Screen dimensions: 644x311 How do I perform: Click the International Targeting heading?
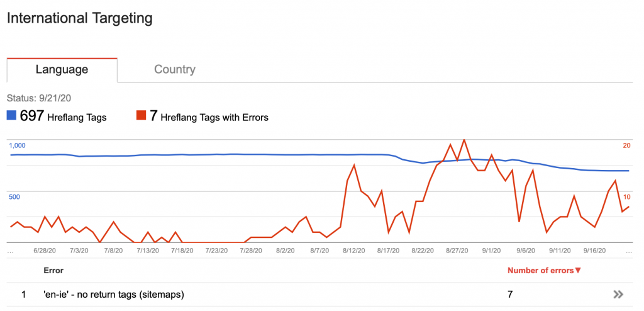point(80,18)
